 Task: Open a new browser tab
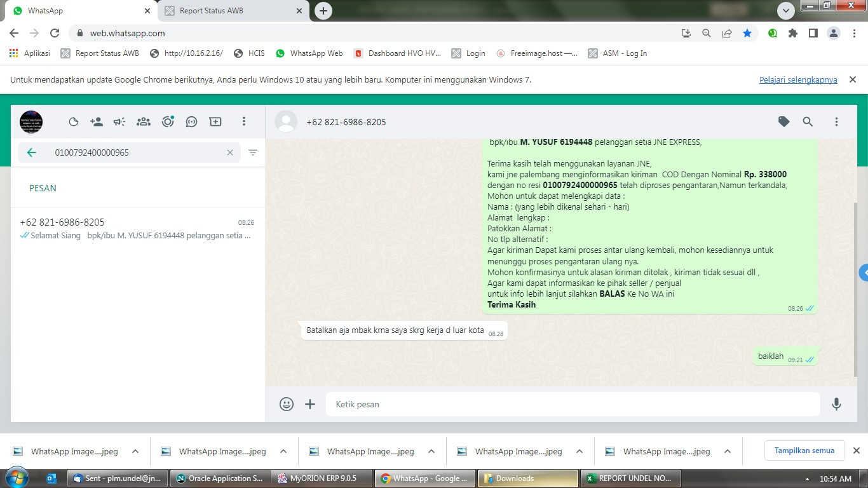pyautogui.click(x=323, y=11)
